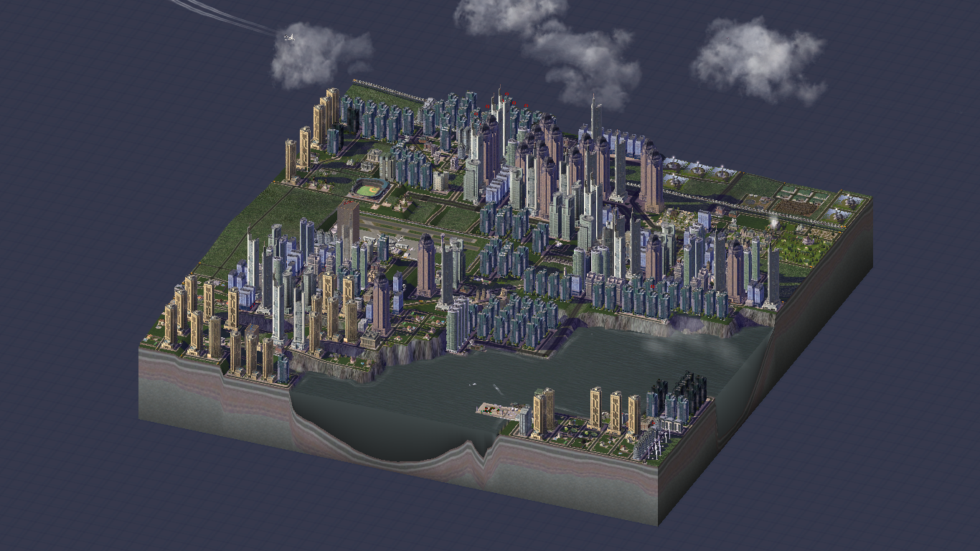This screenshot has width=980, height=551.
Task: Click the baseball stadium in the city
Action: coord(370,189)
